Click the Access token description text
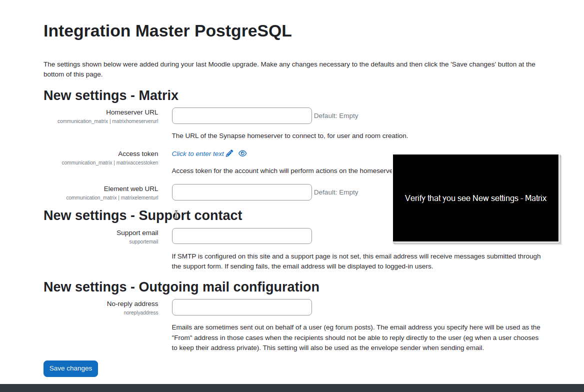Viewport: 584px width, 392px height. coord(282,171)
